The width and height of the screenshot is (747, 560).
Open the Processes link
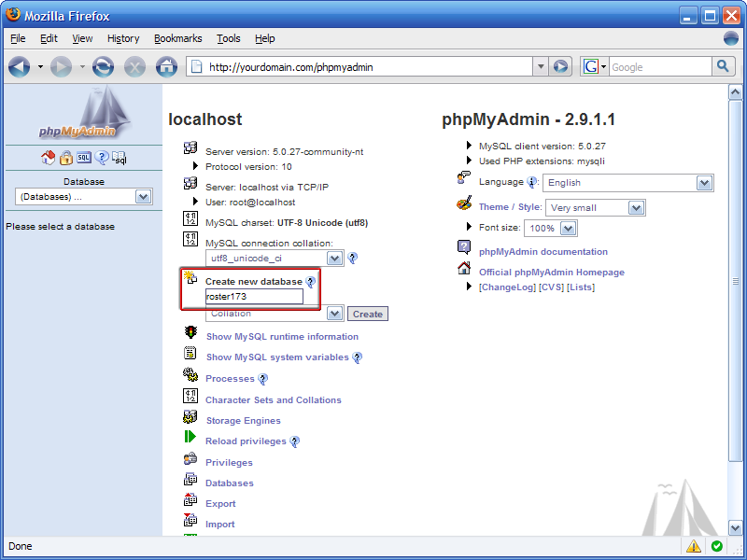[230, 379]
